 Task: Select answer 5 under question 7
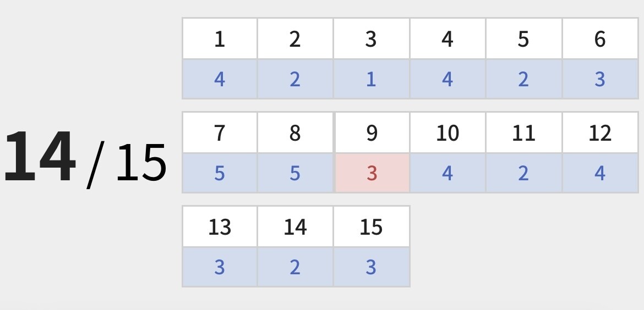[x=220, y=173]
